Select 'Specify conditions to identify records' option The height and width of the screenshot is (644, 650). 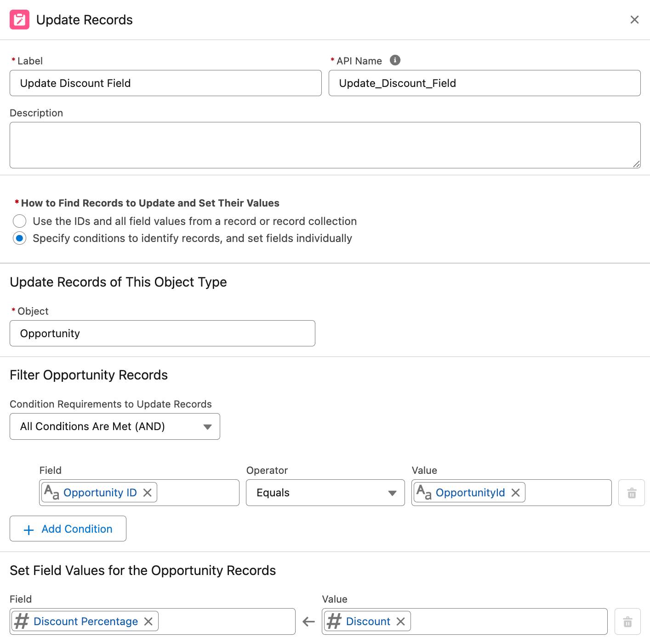(x=20, y=238)
